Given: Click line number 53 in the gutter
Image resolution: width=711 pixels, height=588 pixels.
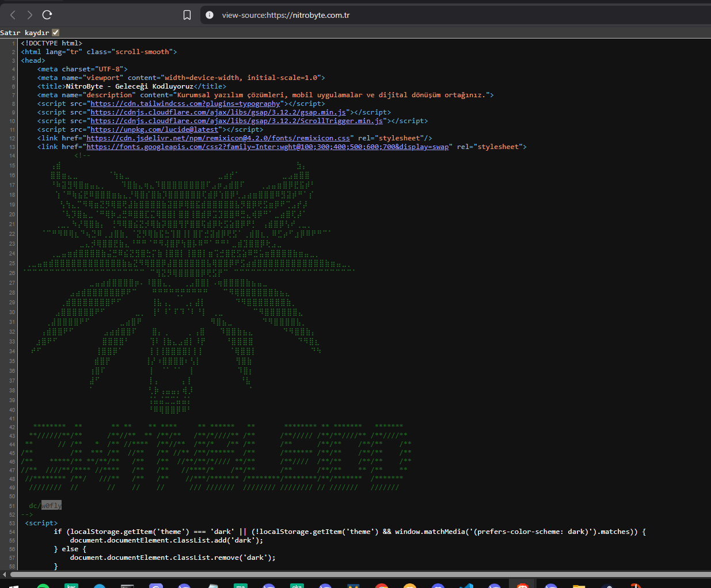Looking at the screenshot, I should coord(12,523).
